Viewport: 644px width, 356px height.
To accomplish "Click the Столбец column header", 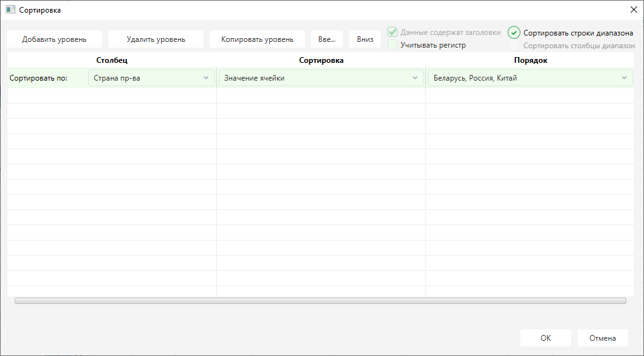I will coord(112,60).
